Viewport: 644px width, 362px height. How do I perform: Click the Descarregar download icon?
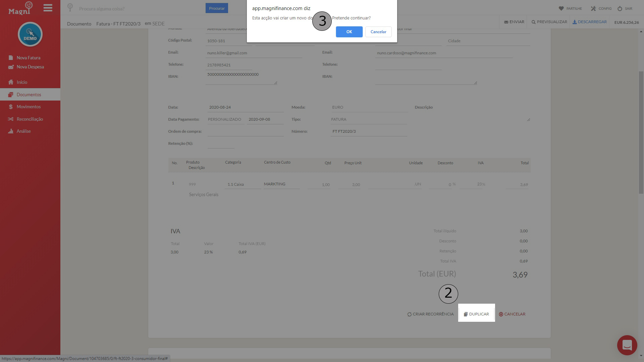coord(575,22)
